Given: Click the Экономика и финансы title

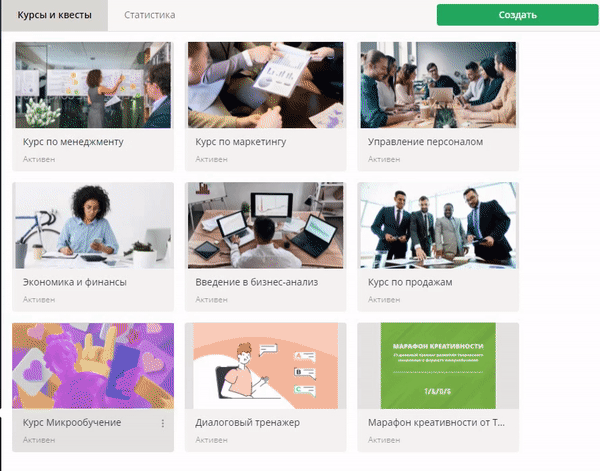Looking at the screenshot, I should [75, 282].
